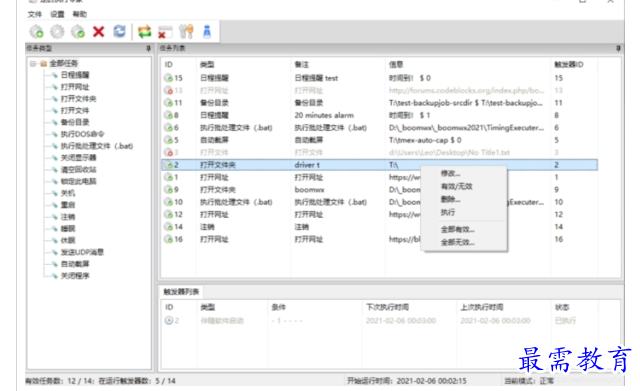640x391 pixels.
Task: Select 自动截屏 in the task type tree
Action: (x=75, y=264)
